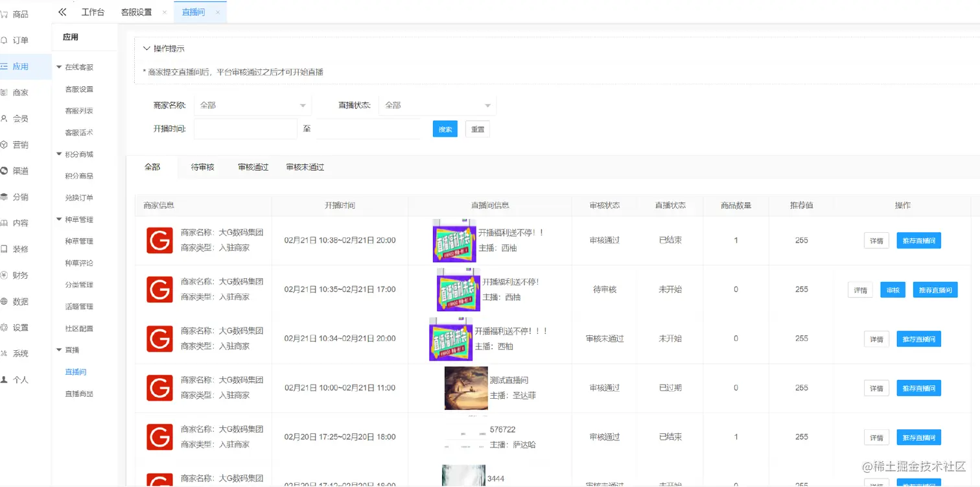Select the 应用 sidebar icon
The height and width of the screenshot is (487, 980).
4,66
